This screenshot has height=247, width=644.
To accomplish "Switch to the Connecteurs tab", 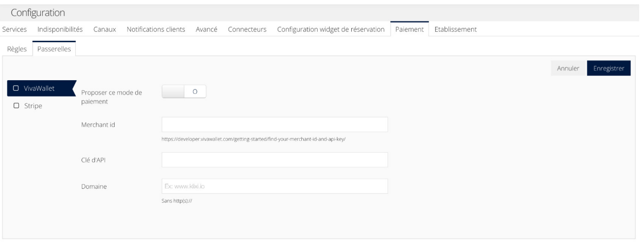I will click(247, 29).
